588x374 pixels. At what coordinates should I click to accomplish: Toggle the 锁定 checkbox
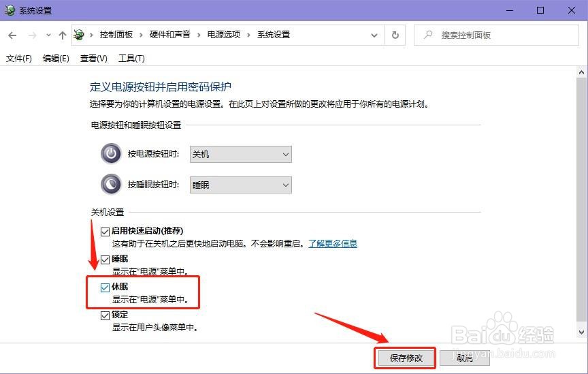(105, 315)
